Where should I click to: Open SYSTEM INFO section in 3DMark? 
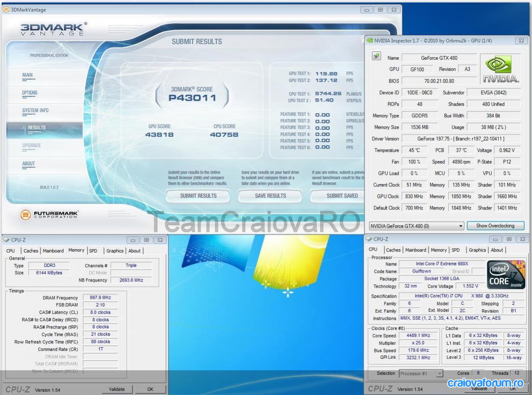pyautogui.click(x=35, y=111)
